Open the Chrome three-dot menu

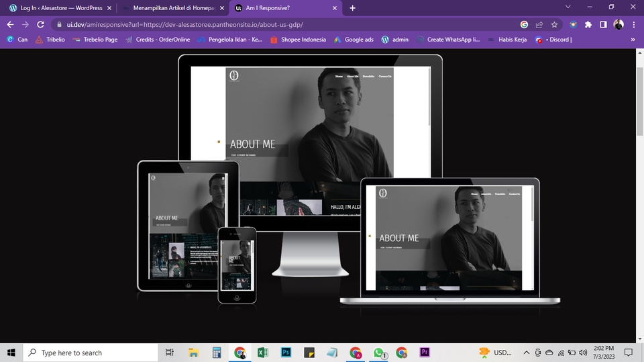pos(634,25)
